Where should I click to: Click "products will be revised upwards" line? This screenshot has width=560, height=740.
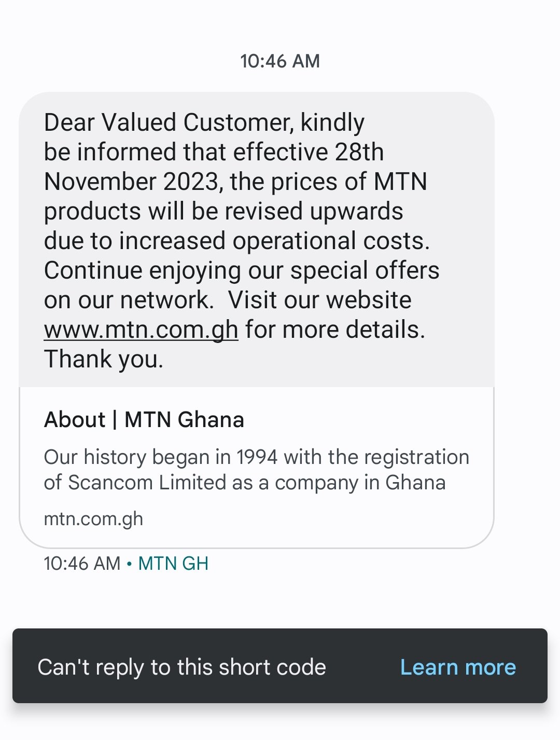coord(223,212)
